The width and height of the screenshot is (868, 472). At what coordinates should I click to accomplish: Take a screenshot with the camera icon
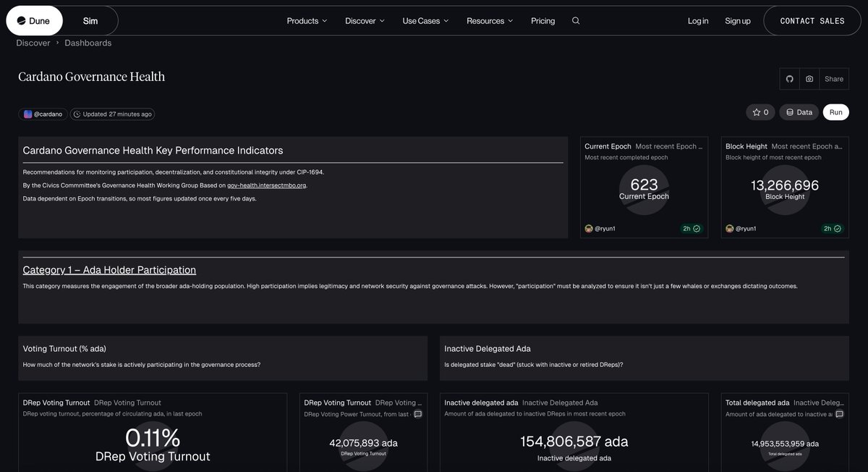click(809, 79)
